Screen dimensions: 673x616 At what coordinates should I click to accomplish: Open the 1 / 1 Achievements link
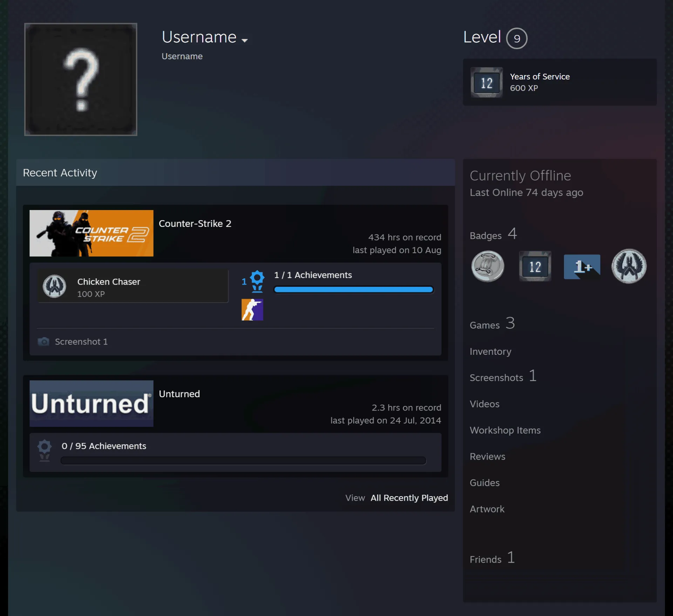pos(313,275)
